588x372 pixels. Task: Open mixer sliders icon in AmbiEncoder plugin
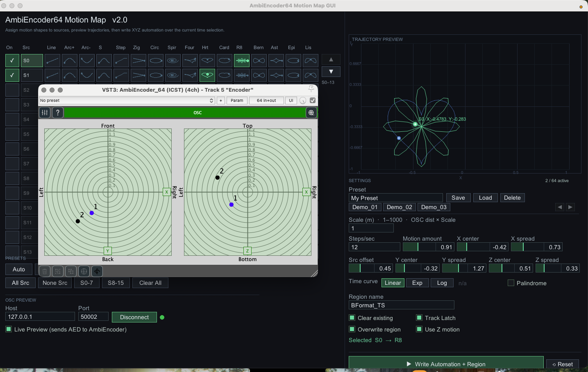45,113
